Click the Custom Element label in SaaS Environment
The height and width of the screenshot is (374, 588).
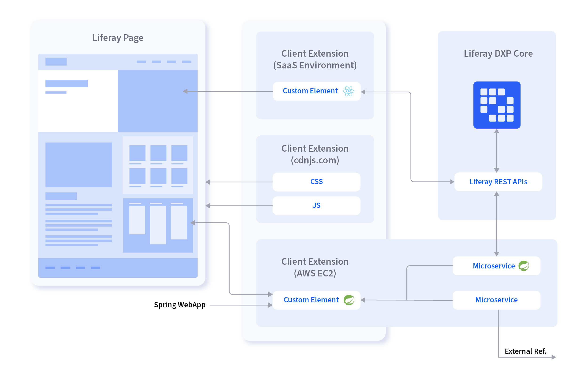tap(310, 91)
